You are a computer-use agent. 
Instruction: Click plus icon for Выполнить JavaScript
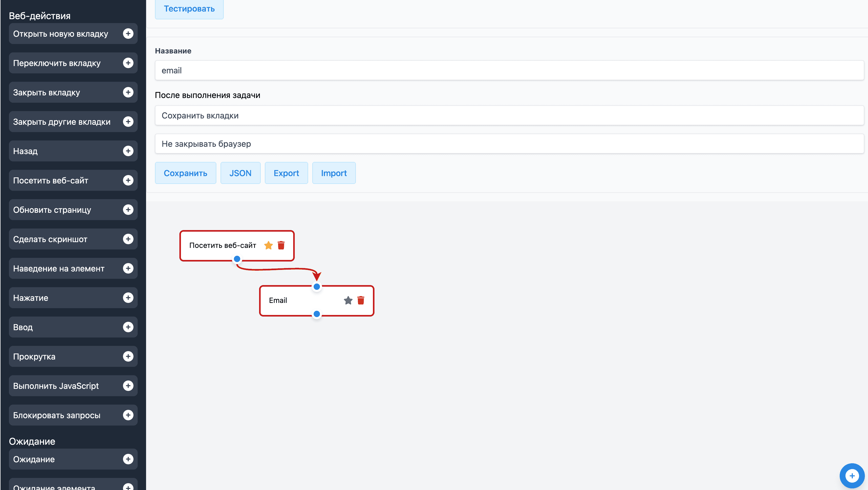[128, 386]
